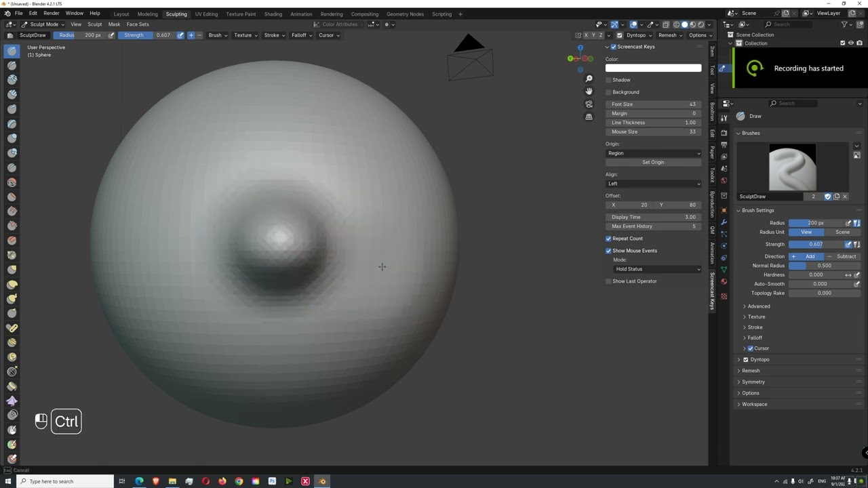Open the Mask menu in viewport header
This screenshot has height=488, width=868.
pos(114,24)
